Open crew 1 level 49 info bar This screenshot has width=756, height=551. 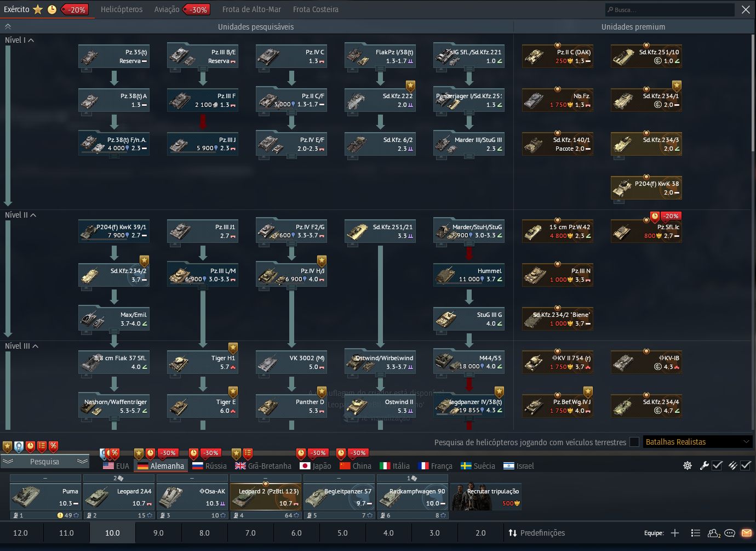point(45,515)
